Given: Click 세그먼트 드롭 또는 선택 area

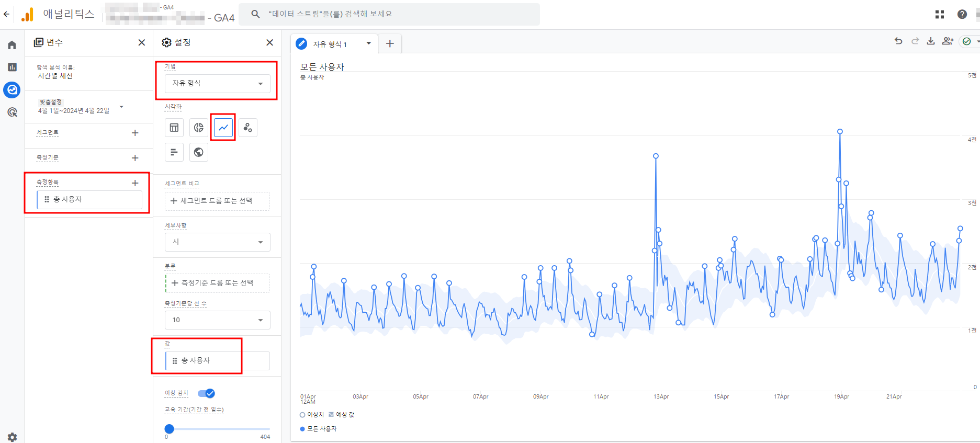Looking at the screenshot, I should coord(218,201).
